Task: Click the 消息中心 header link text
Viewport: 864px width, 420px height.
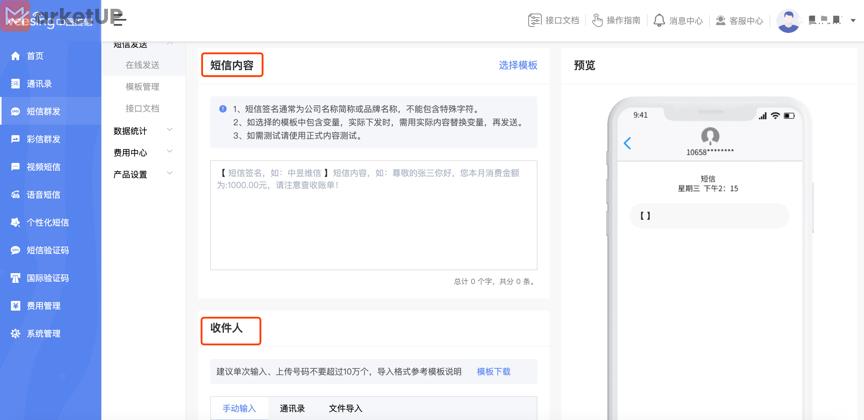Action: [686, 21]
